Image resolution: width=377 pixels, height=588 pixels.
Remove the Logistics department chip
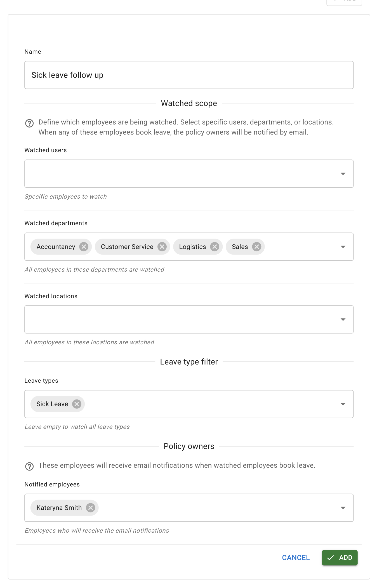point(215,246)
